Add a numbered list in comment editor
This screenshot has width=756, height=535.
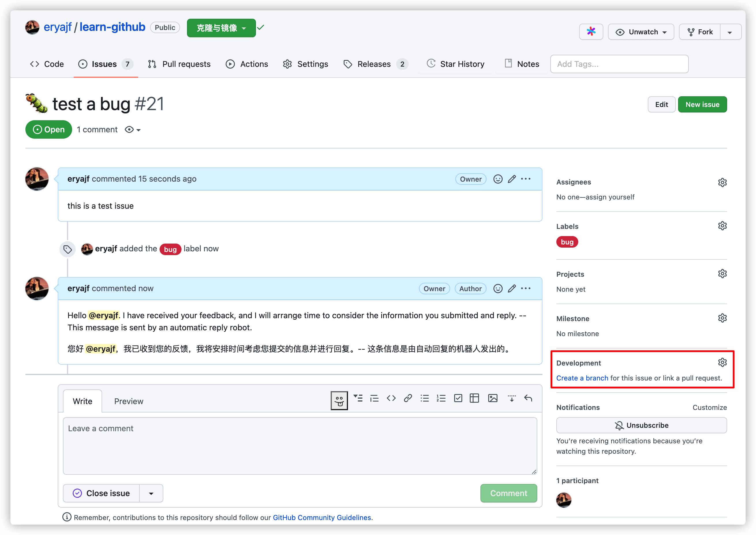[x=441, y=398]
